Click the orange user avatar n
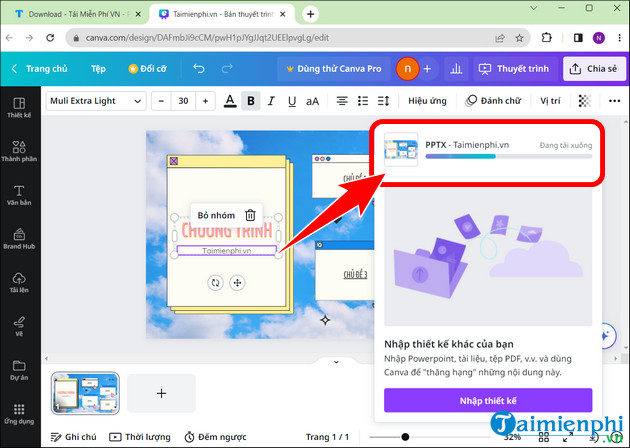The width and height of the screenshot is (630, 448). point(407,69)
